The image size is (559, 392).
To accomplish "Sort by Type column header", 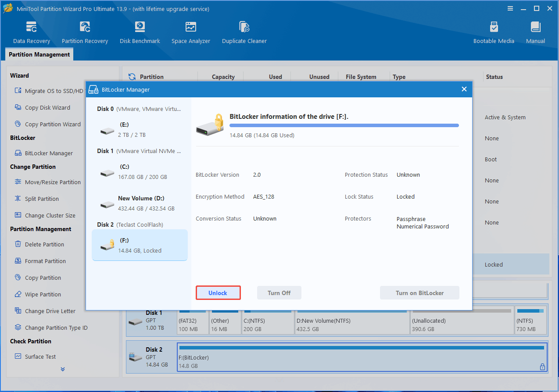I will (x=399, y=77).
